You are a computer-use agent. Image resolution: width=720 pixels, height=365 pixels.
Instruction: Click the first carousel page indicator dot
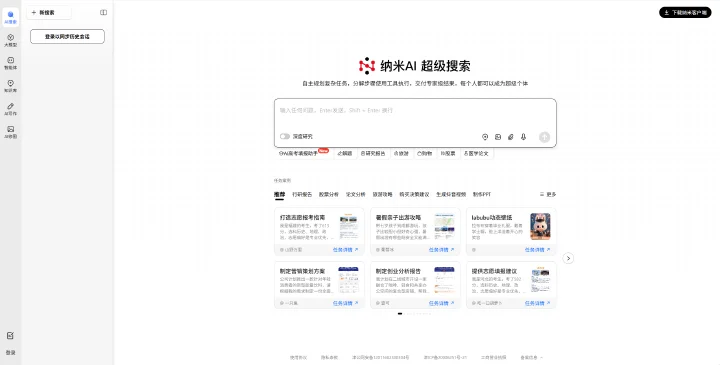[400, 314]
